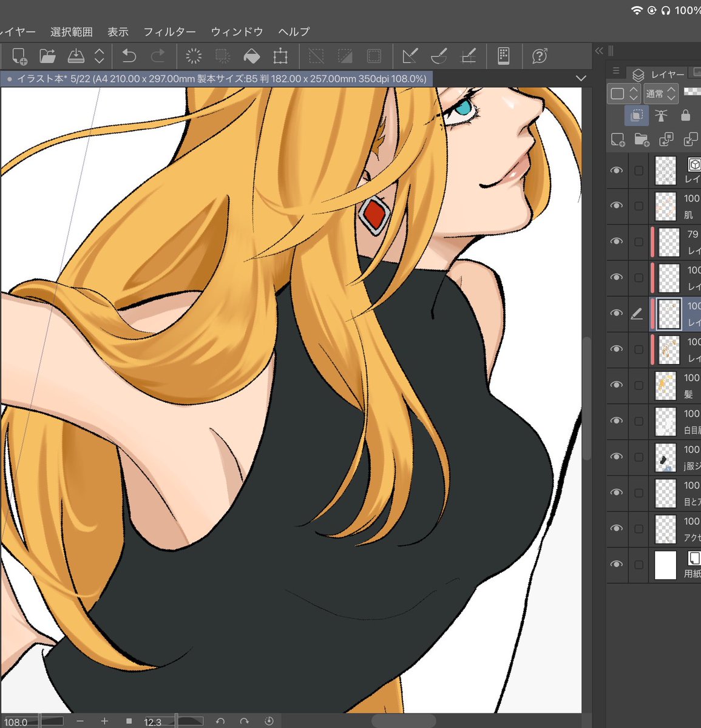
Task: Toggle visibility of the 髪 layer
Action: [617, 385]
